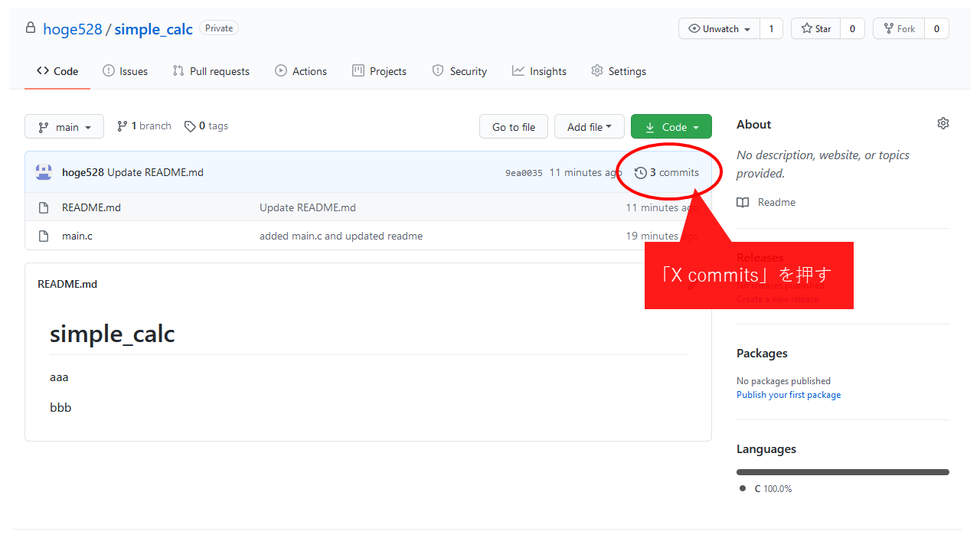Switch to the Issues tab

click(x=125, y=71)
